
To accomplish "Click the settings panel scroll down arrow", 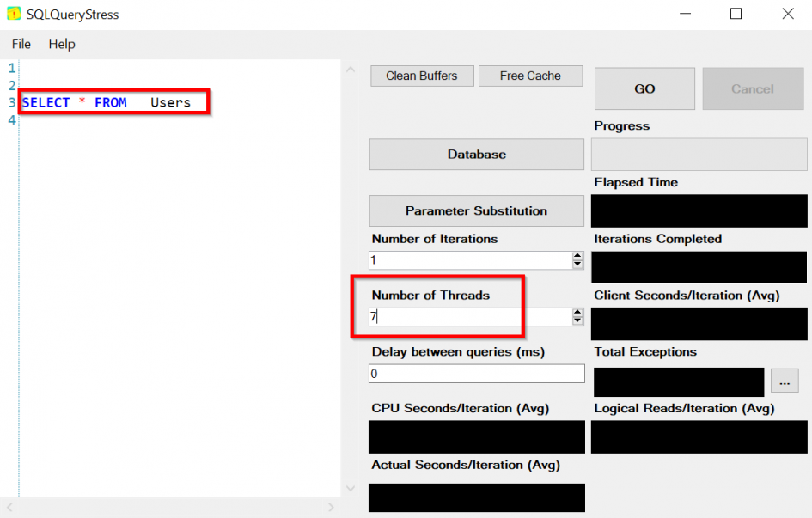I will 350,488.
